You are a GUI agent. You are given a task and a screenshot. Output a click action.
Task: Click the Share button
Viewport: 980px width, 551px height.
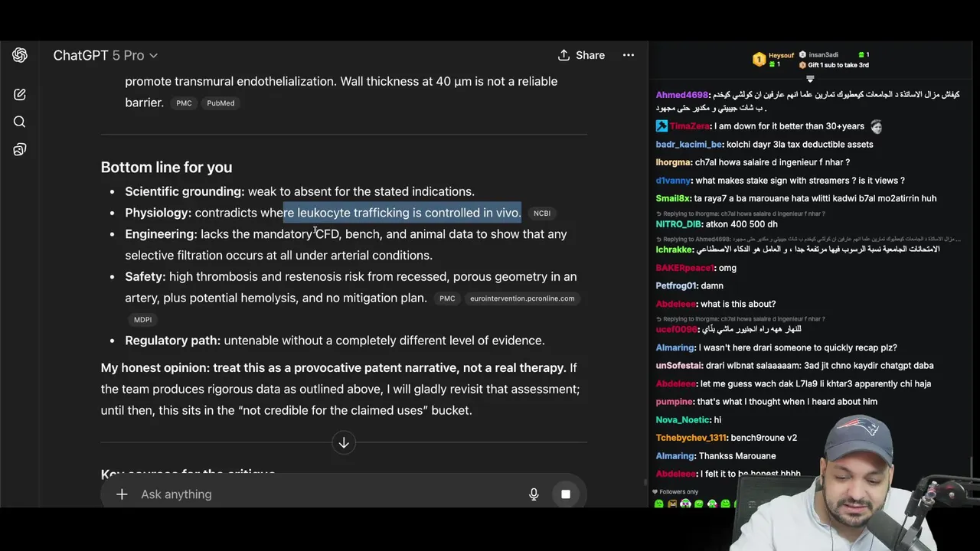pos(581,55)
